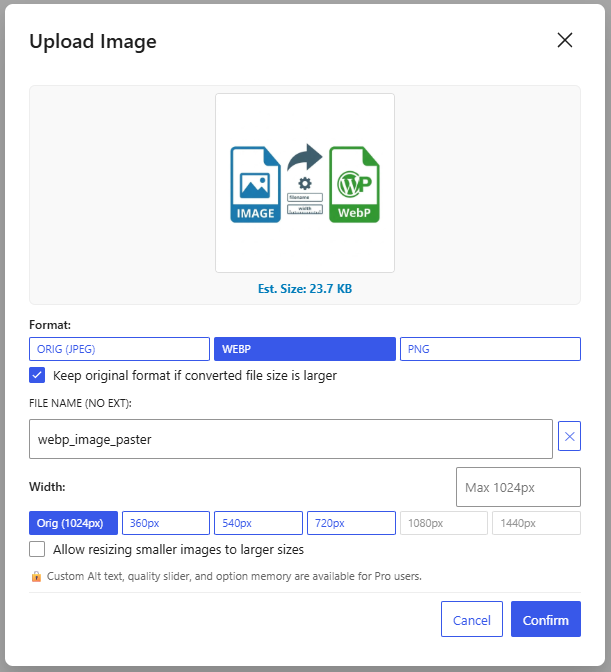Enable Allow resizing smaller images checkbox
611x672 pixels.
tap(37, 549)
